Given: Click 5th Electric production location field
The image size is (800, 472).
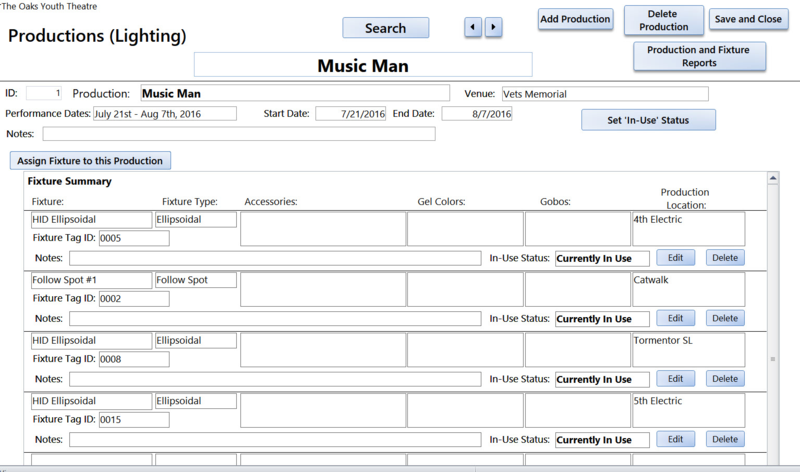Looking at the screenshot, I should coord(689,410).
